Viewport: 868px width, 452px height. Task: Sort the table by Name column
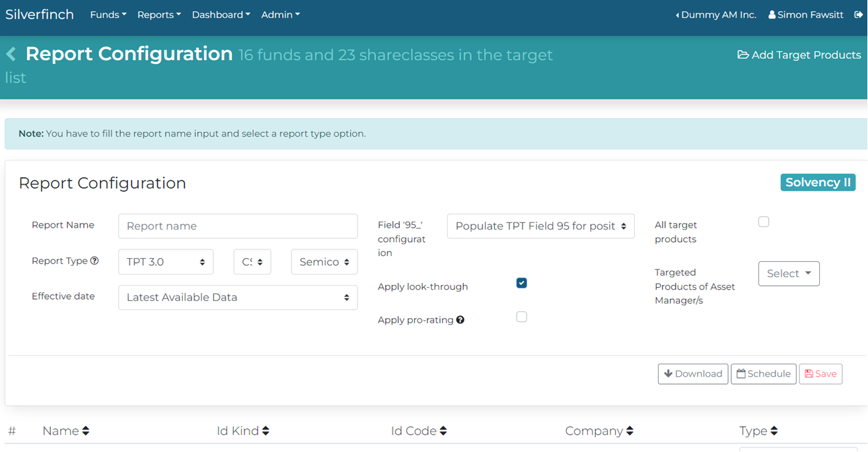(85, 431)
